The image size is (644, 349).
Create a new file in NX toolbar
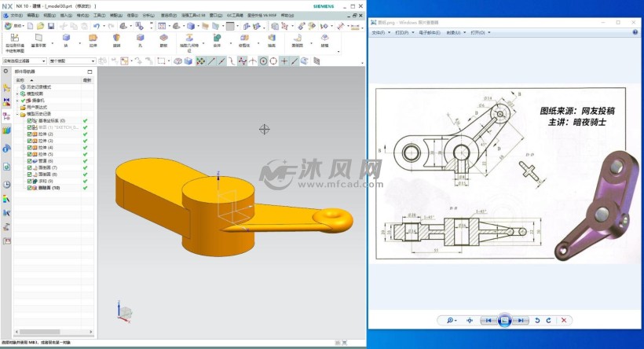click(31, 26)
